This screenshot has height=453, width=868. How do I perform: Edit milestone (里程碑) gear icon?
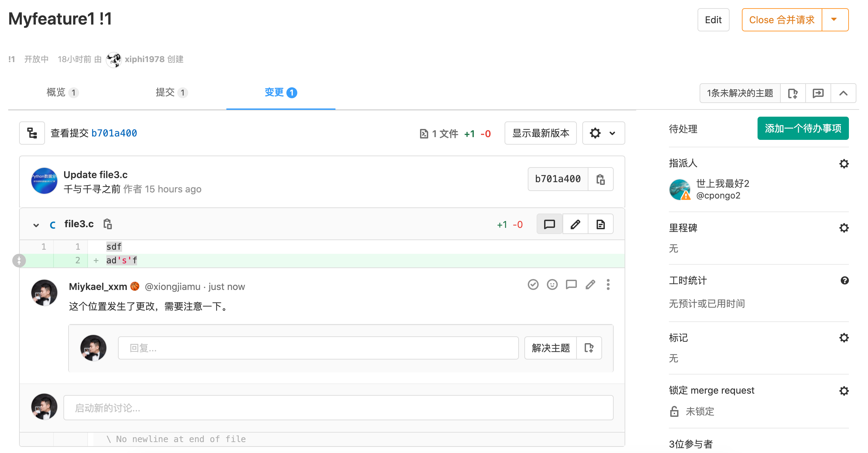[844, 228]
